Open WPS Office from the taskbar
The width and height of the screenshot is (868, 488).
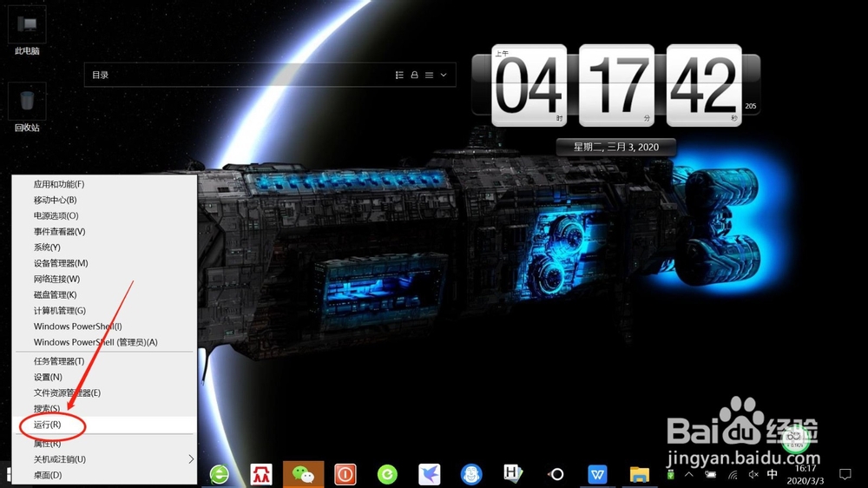(597, 475)
